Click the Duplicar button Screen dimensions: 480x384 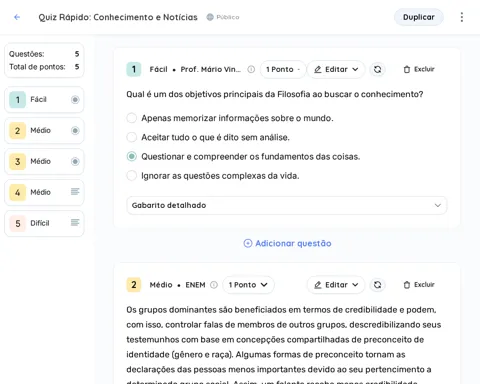(419, 17)
